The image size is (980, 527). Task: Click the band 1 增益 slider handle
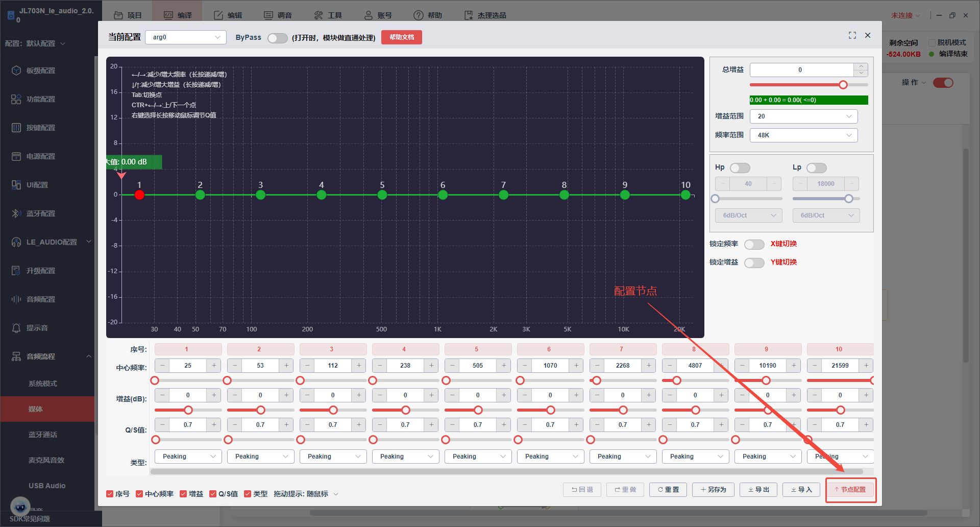click(188, 410)
